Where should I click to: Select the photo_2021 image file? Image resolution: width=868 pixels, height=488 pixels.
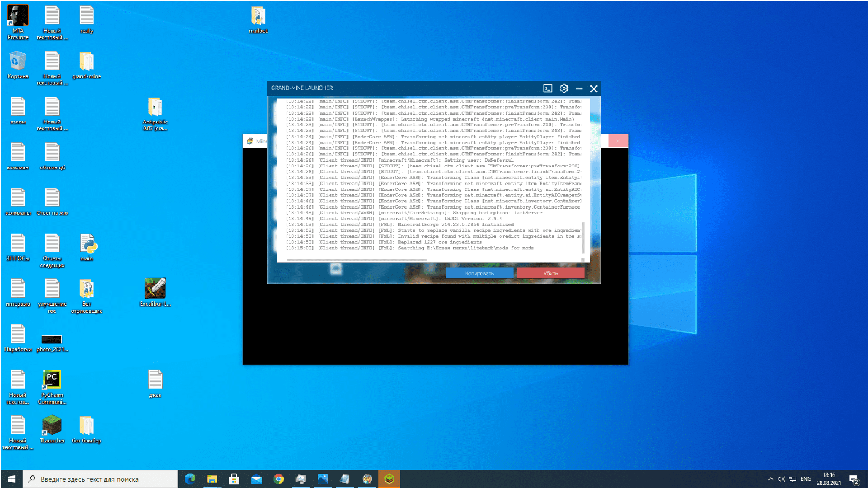click(x=52, y=343)
